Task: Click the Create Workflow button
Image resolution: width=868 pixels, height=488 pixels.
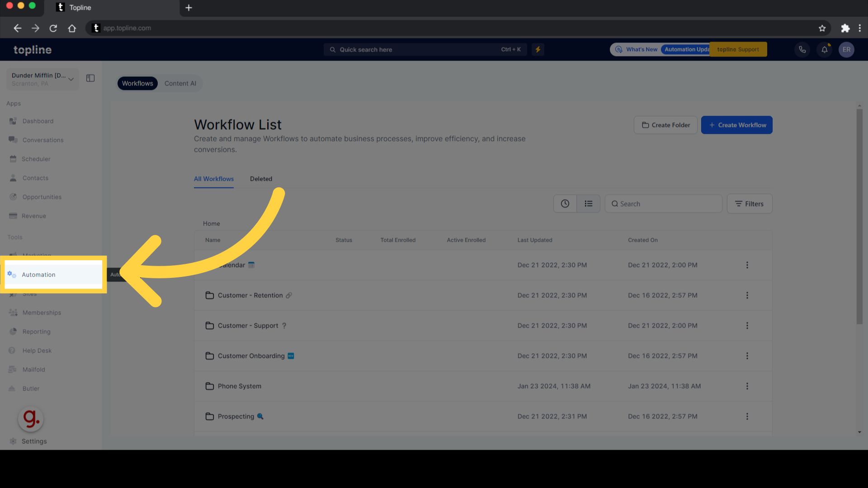Action: [736, 125]
